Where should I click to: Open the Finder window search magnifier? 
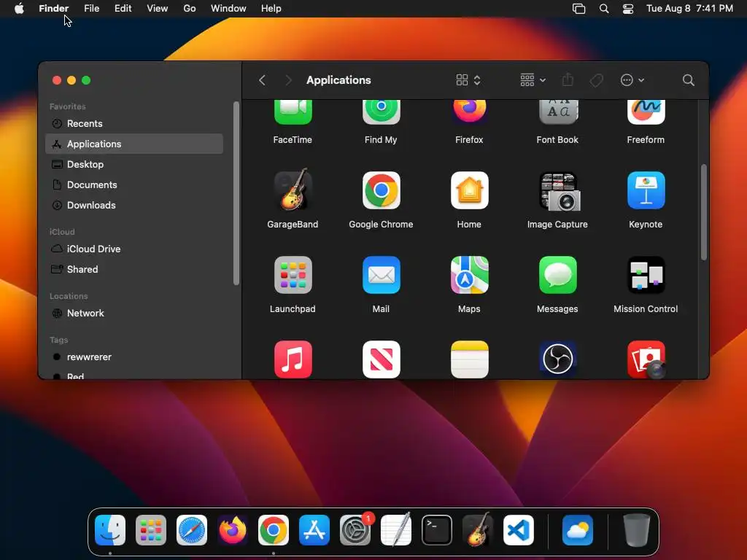pyautogui.click(x=689, y=80)
